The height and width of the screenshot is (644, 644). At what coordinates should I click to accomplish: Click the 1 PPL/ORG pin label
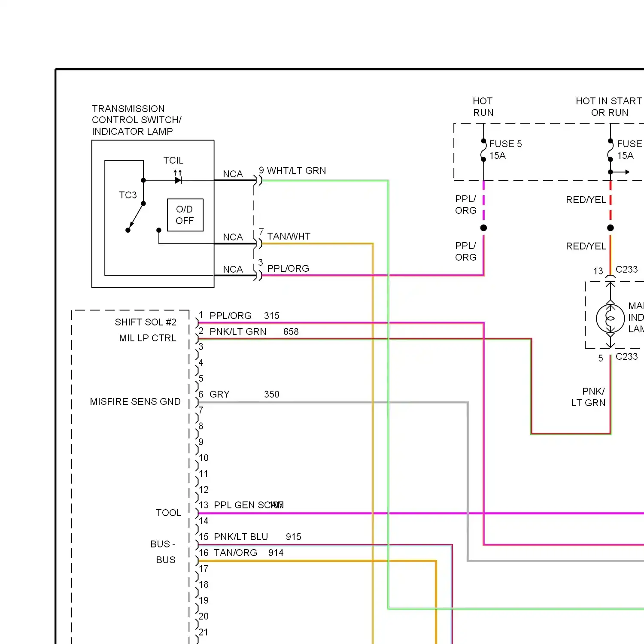pyautogui.click(x=225, y=316)
